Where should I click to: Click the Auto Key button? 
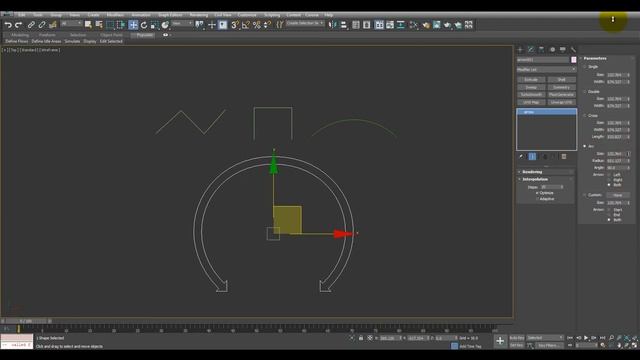click(x=517, y=338)
